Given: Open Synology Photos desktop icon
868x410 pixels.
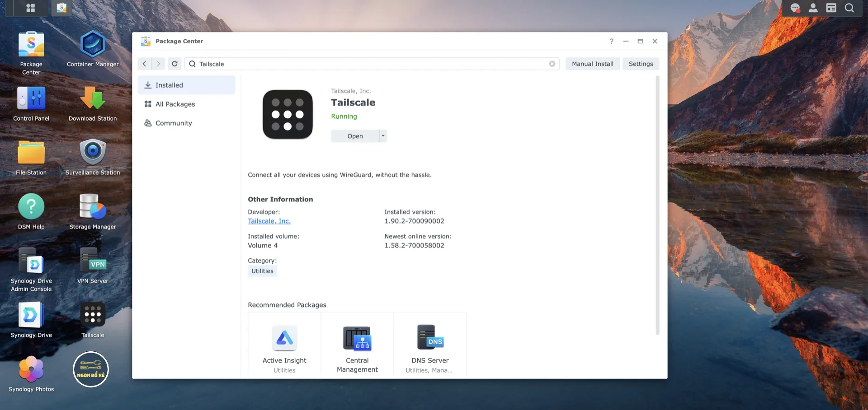Looking at the screenshot, I should 31,370.
